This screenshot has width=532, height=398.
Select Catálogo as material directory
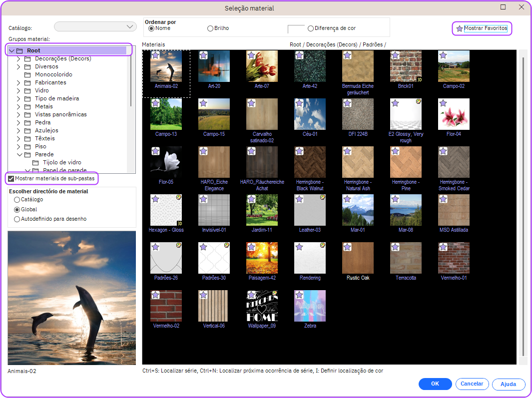[x=17, y=200]
